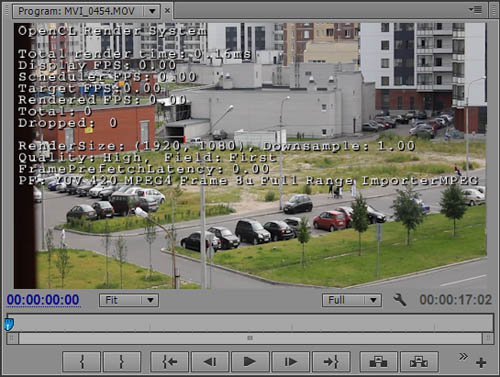This screenshot has height=377, width=500.
Task: Click the Mark In button
Action: pos(81,362)
